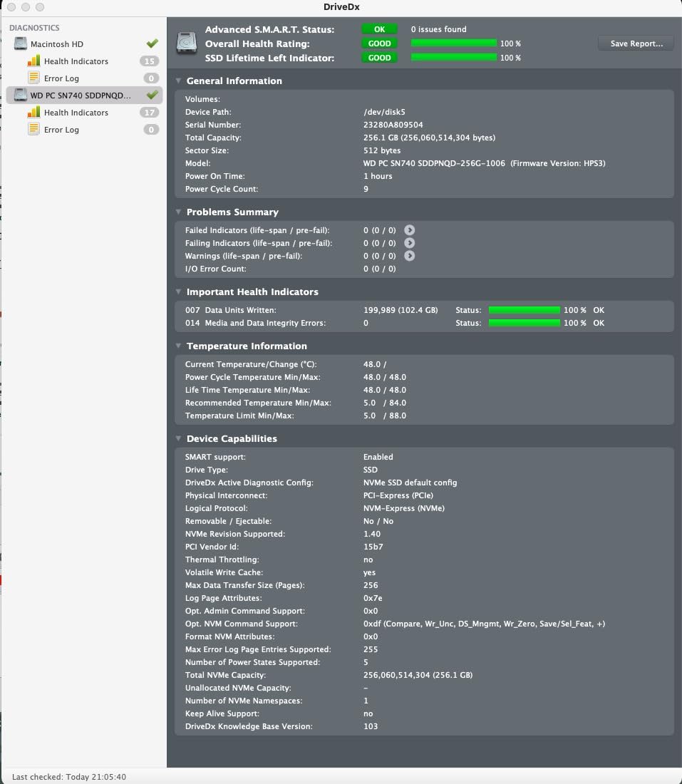The height and width of the screenshot is (784, 682).
Task: Click the model WD PC SN740 SDDPNQD-256G-1006 text
Action: [434, 163]
